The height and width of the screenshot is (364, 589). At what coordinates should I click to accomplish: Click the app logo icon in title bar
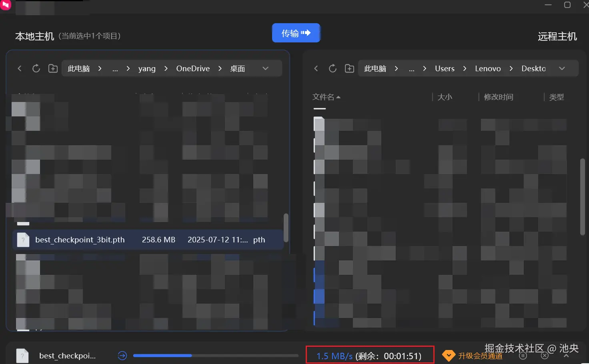point(6,5)
